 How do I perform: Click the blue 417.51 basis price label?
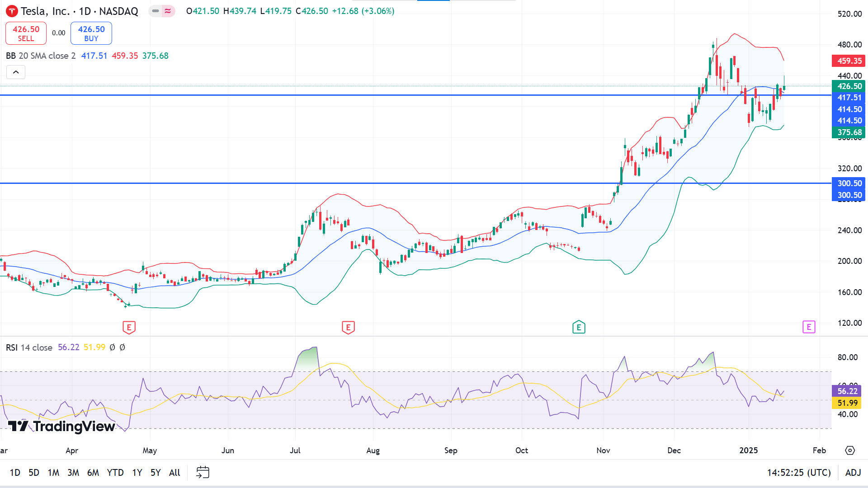(849, 98)
